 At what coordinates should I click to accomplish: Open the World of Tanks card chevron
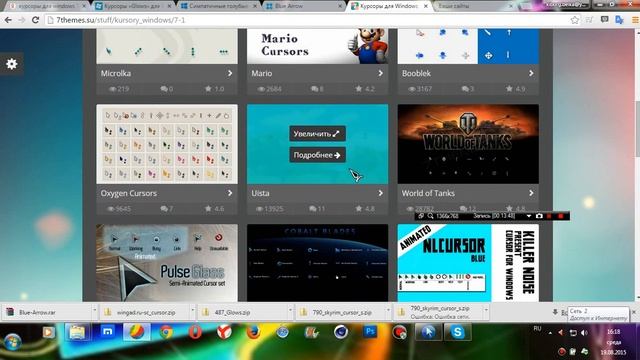point(531,193)
